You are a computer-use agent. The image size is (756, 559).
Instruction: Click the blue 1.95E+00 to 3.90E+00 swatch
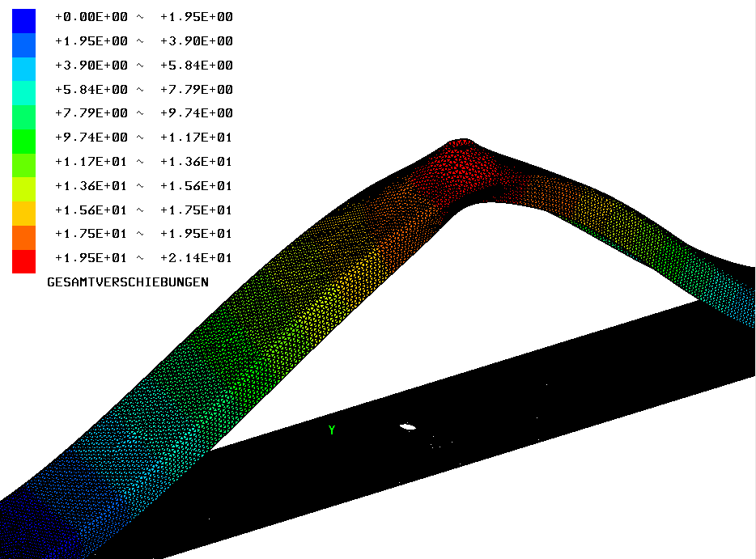pyautogui.click(x=23, y=44)
